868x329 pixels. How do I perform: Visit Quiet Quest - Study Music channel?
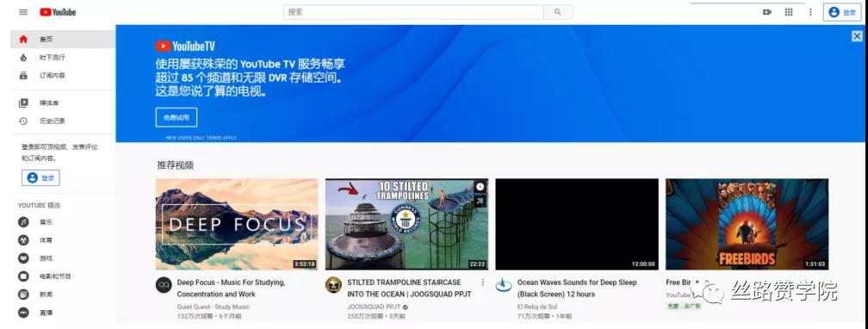pos(214,307)
